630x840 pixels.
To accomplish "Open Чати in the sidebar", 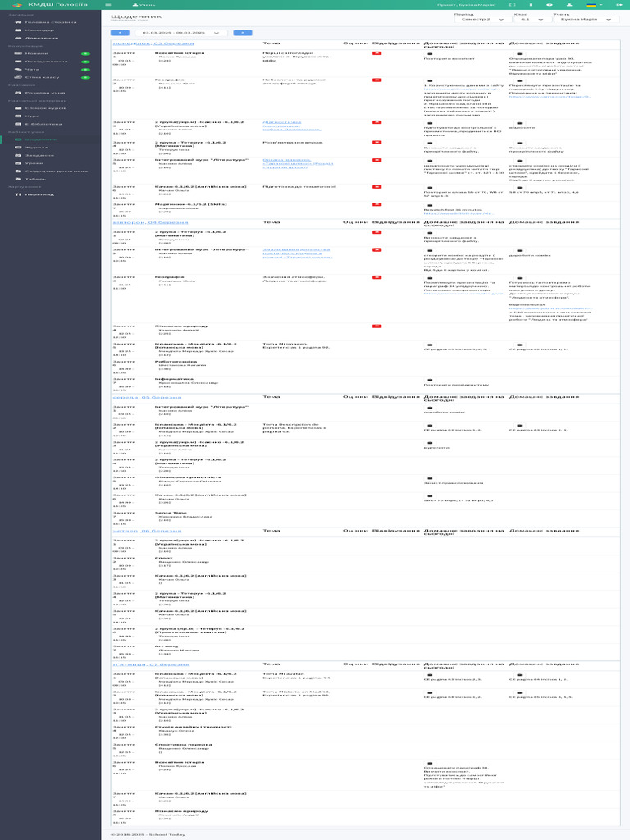I will tap(50, 70).
